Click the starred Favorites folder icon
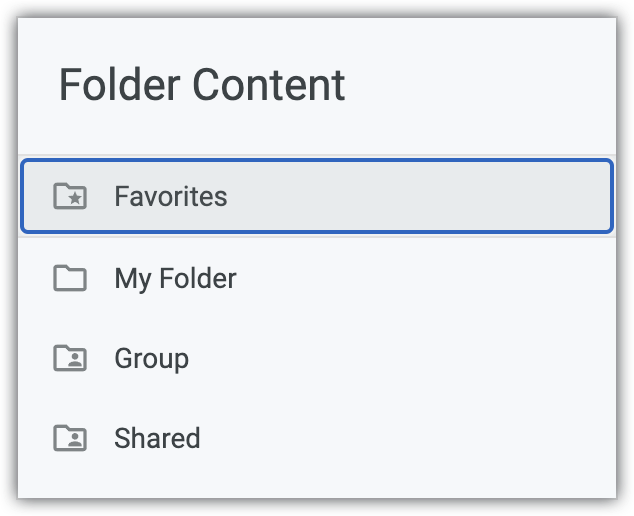Viewport: 634px width, 516px height. click(x=70, y=196)
